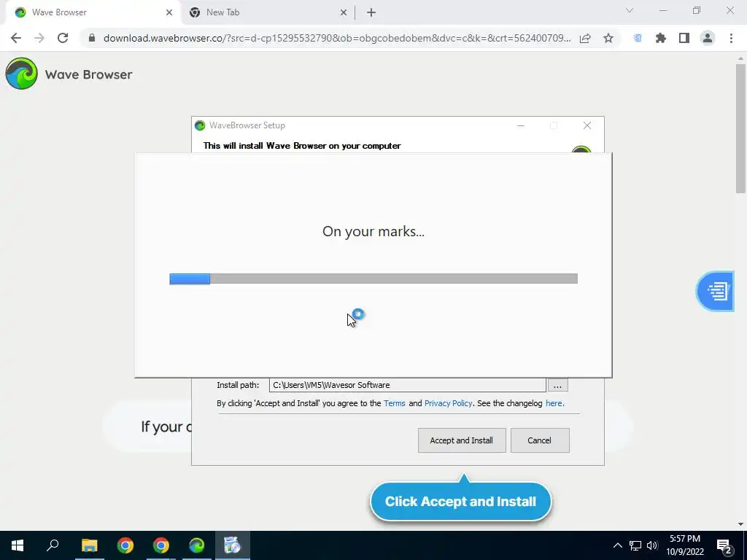
Task: Click the taskbar clock showing 5:57 PM
Action: click(x=685, y=545)
